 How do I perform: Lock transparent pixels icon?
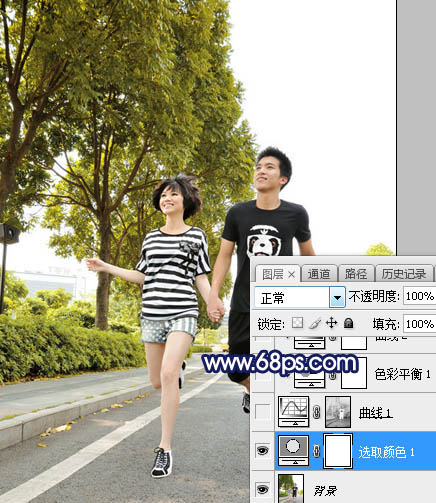click(x=297, y=323)
